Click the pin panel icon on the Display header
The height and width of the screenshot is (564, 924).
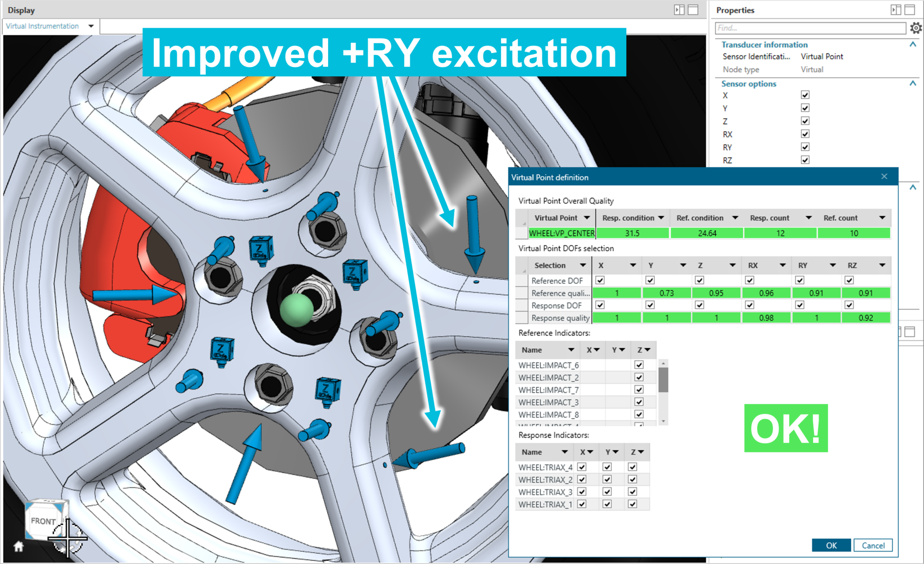679,9
